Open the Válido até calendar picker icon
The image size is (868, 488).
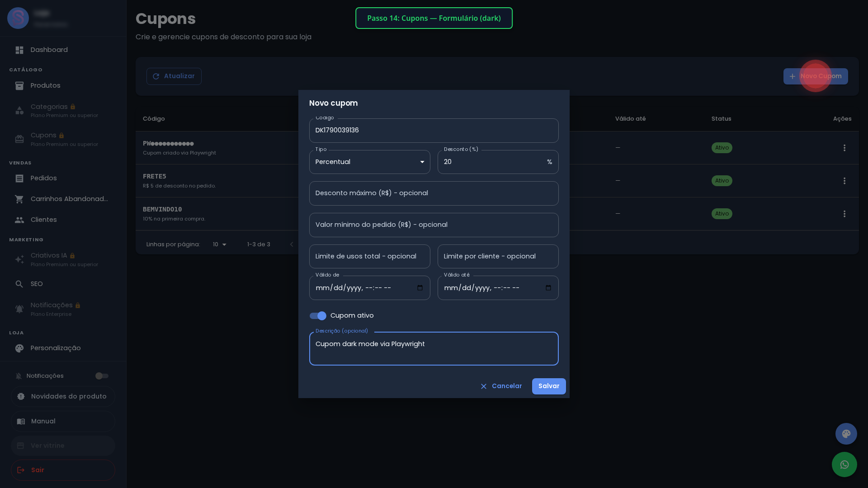click(548, 288)
